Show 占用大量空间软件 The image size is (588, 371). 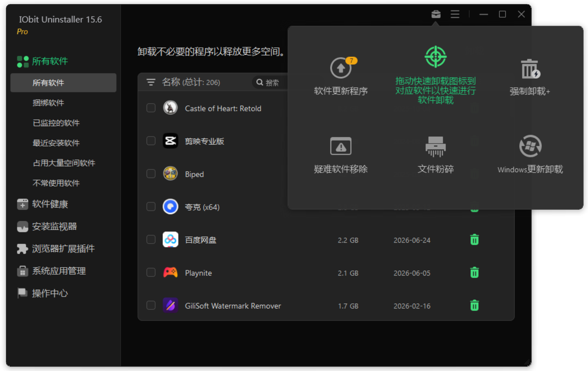point(64,163)
